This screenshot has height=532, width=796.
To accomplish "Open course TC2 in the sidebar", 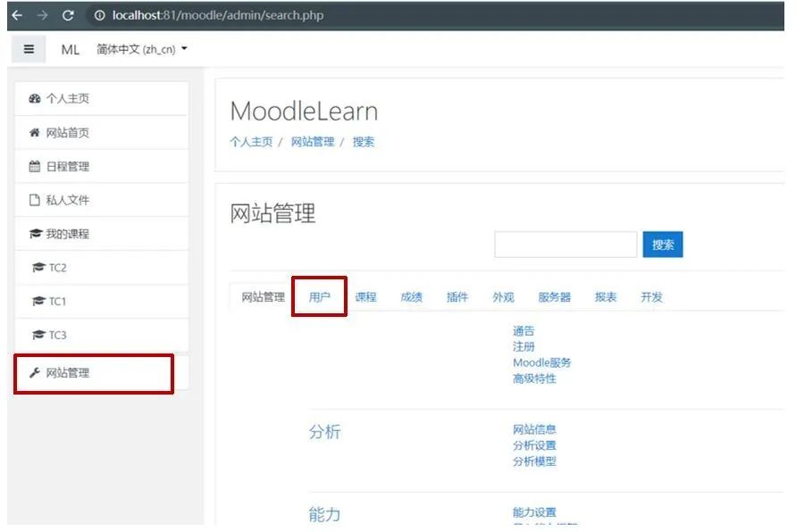I will coord(102,268).
